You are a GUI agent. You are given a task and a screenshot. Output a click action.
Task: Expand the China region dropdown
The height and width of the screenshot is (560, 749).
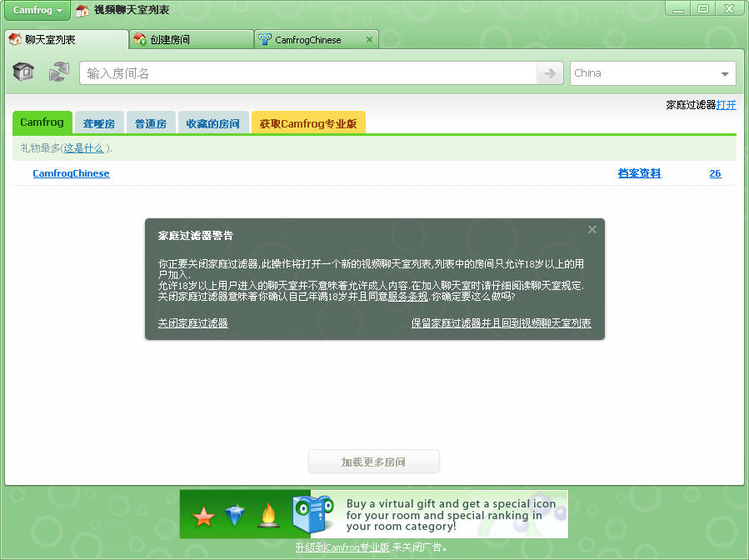tap(652, 73)
